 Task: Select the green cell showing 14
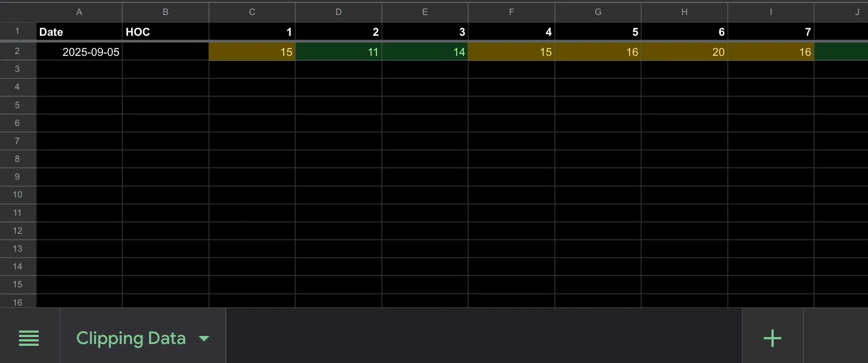coord(424,51)
